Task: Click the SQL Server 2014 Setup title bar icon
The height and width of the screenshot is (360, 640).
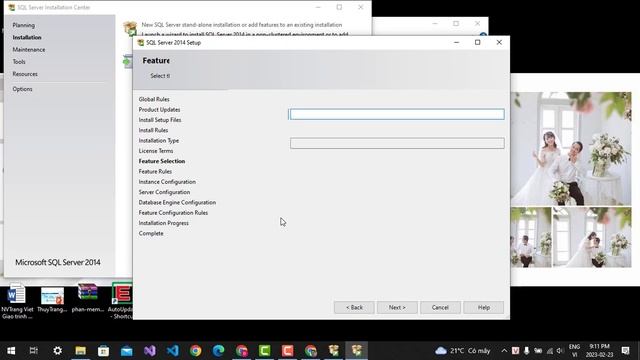Action: tap(141, 42)
